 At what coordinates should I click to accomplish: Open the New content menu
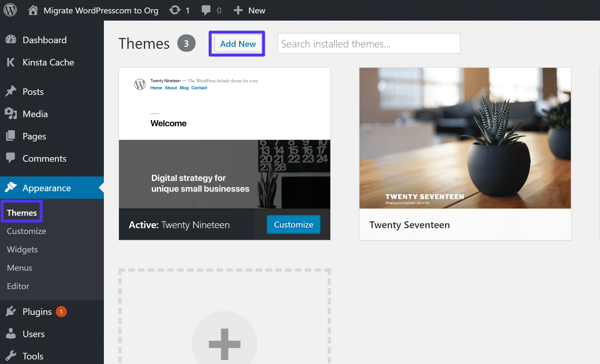[249, 10]
